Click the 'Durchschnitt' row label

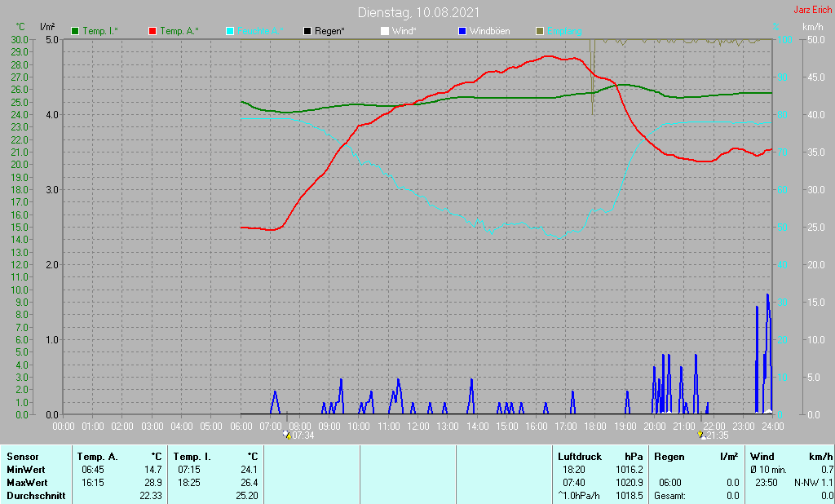pos(36,495)
